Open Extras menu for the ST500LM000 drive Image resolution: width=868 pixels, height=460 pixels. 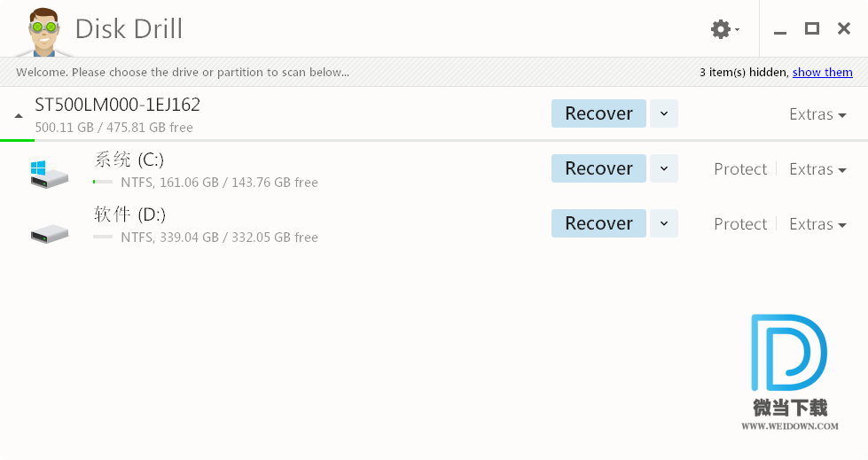coord(817,114)
